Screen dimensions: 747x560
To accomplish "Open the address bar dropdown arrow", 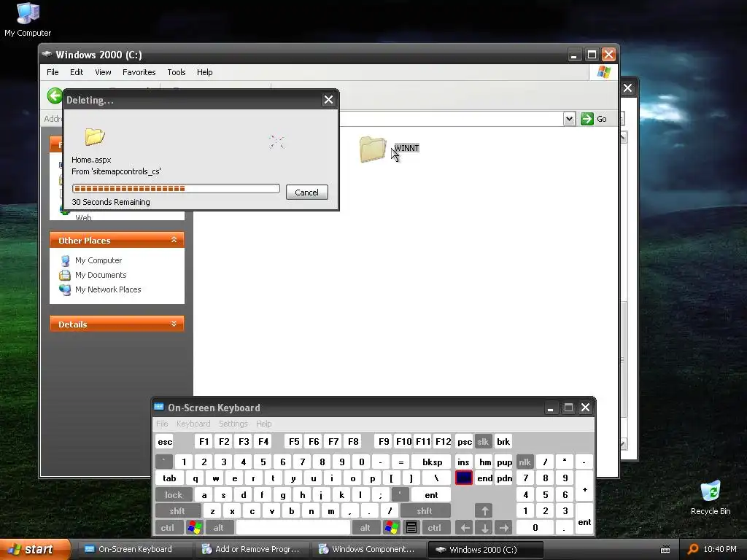I will tap(569, 119).
